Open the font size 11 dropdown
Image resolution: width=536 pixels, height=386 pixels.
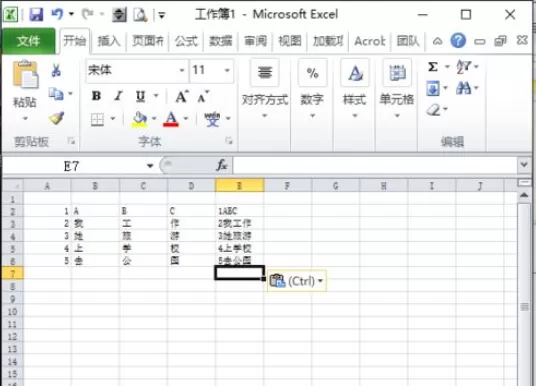pos(227,70)
